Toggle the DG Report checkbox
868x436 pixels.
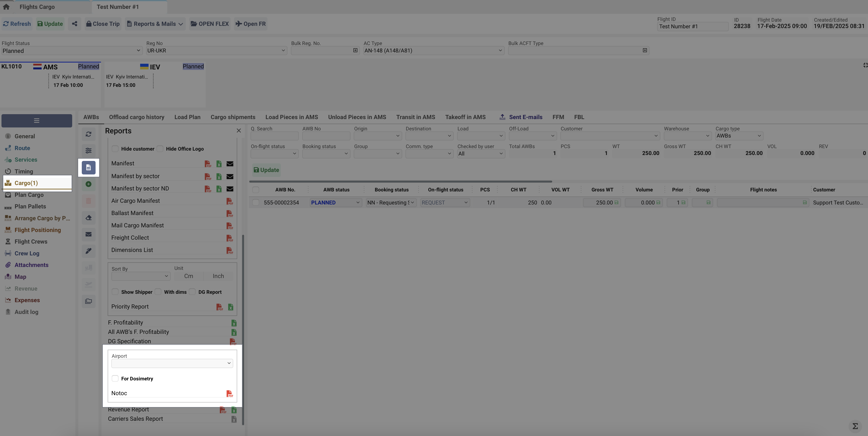click(192, 292)
